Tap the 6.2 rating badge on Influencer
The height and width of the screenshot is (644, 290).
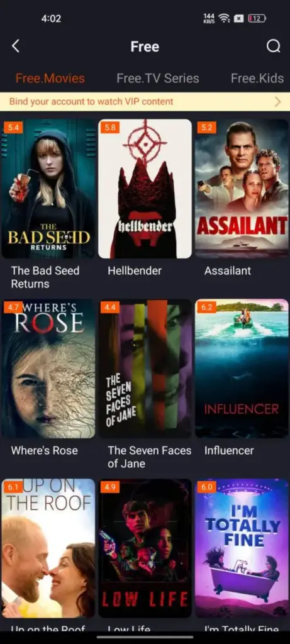(206, 307)
